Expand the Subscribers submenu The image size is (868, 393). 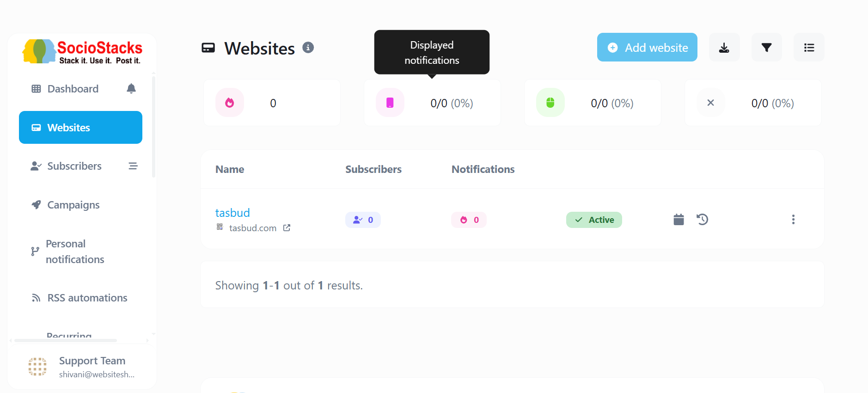click(133, 166)
